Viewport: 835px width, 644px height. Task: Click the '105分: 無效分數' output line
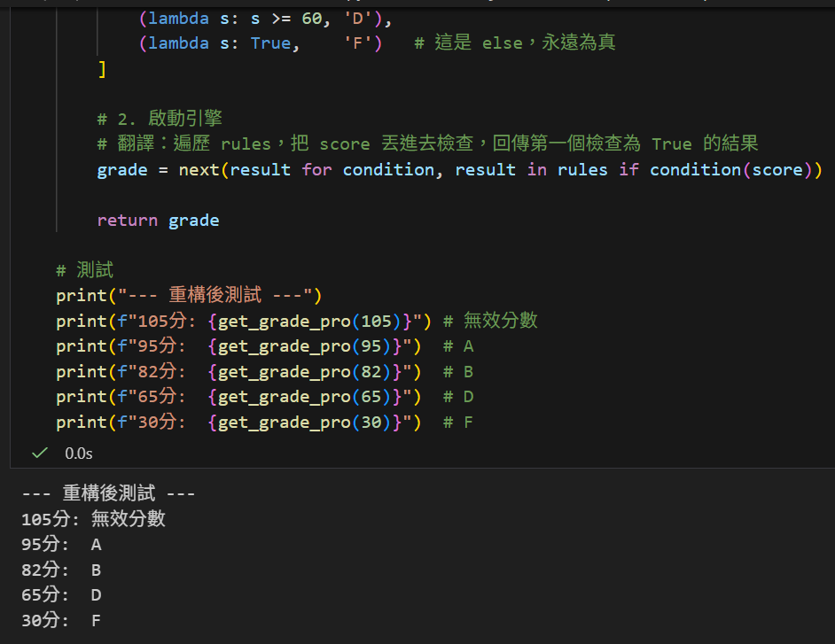pos(93,519)
